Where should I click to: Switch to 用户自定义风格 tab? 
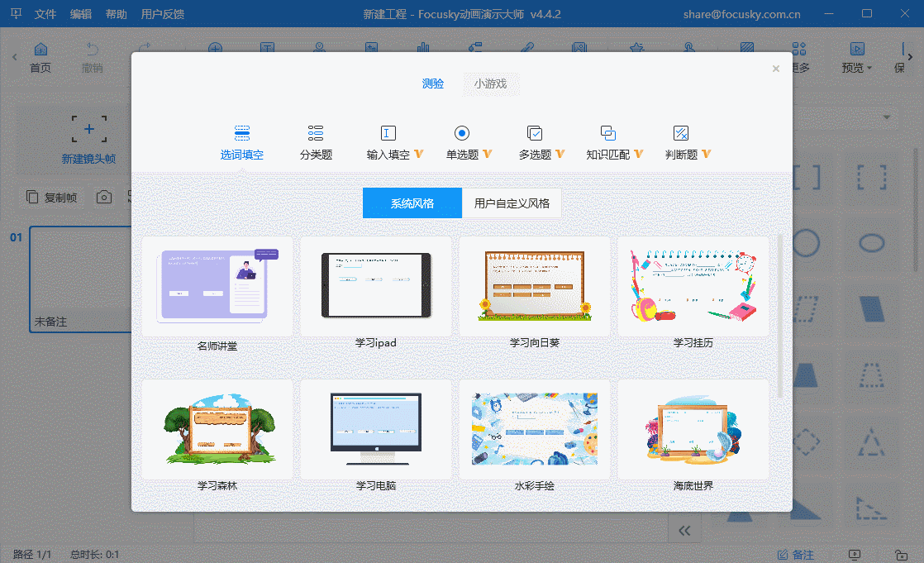click(512, 203)
